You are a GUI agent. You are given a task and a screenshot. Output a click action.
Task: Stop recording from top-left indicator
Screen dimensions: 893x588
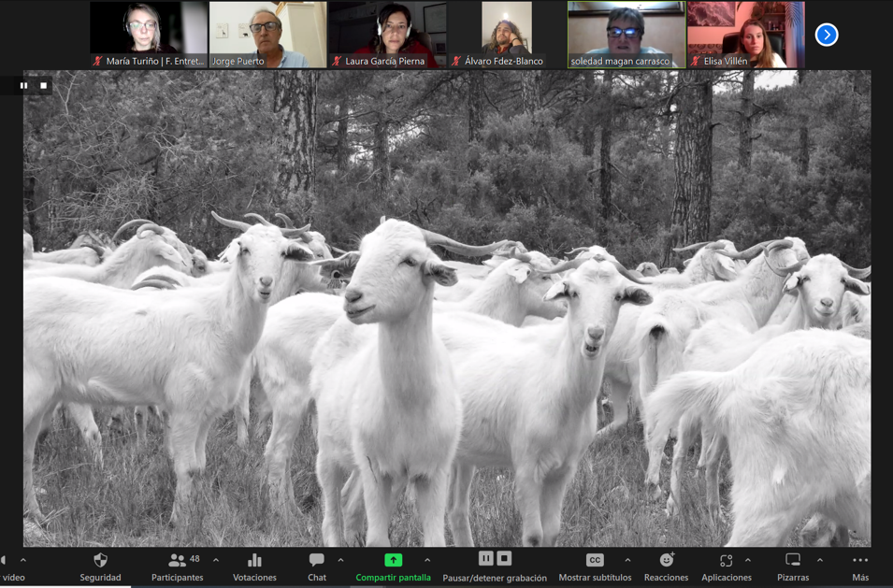(43, 85)
